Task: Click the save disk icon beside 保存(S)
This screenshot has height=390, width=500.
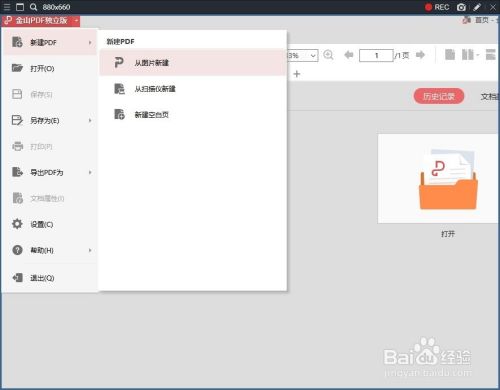Action: coord(17,94)
